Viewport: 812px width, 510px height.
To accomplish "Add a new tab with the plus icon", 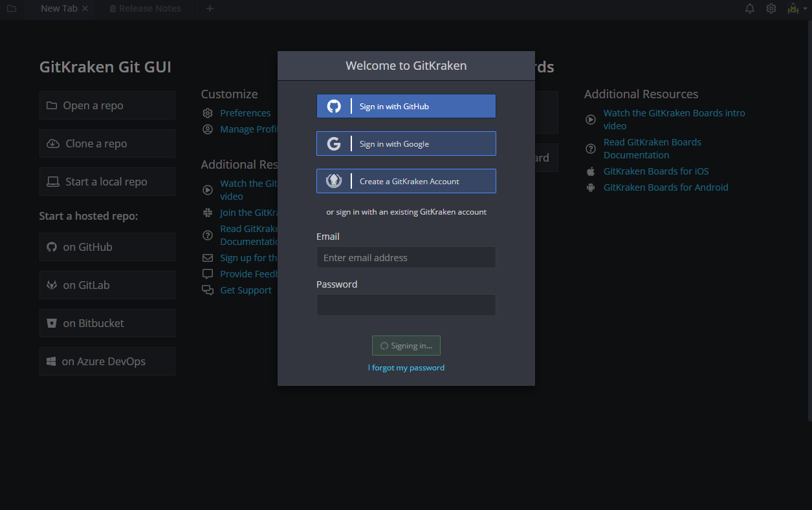I will click(x=210, y=8).
